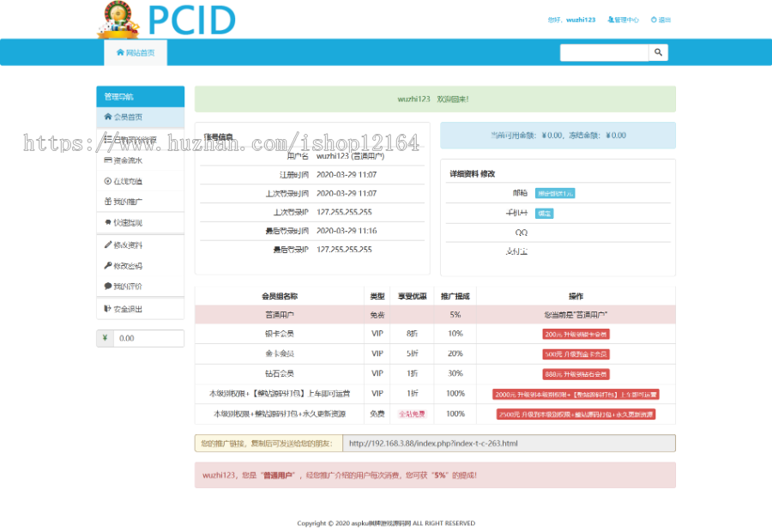Click the 管理中心 user icon link
772x532 pixels.
(x=623, y=20)
